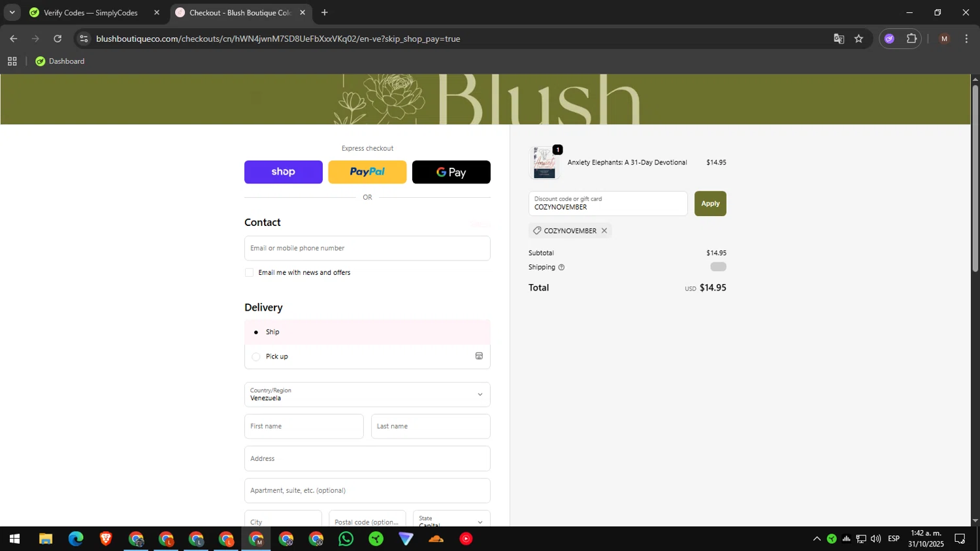Click the First name field

pyautogui.click(x=304, y=426)
